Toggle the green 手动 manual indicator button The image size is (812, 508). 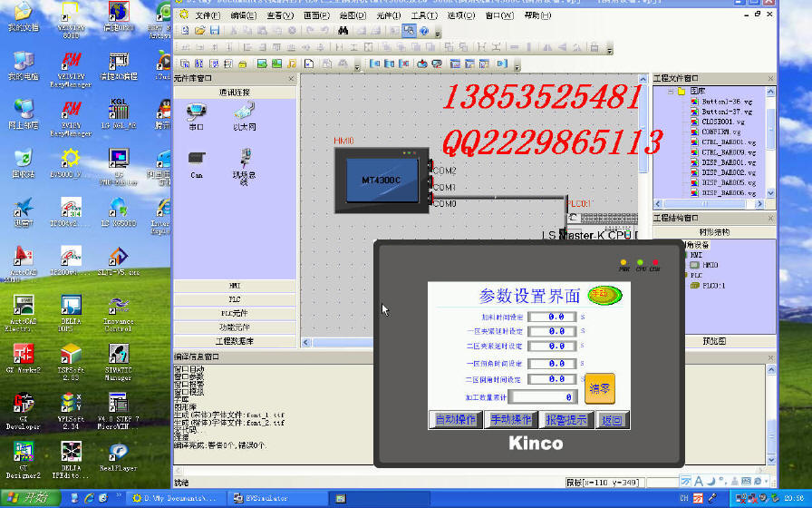tap(604, 295)
